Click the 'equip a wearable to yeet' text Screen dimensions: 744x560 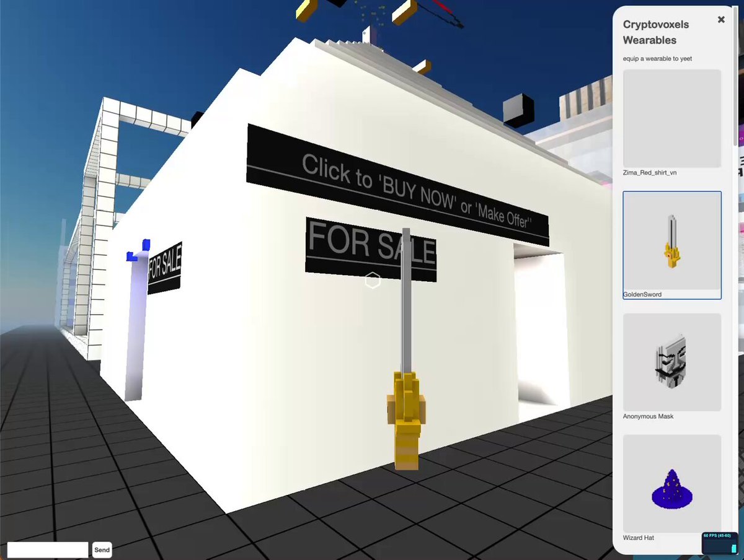point(657,59)
